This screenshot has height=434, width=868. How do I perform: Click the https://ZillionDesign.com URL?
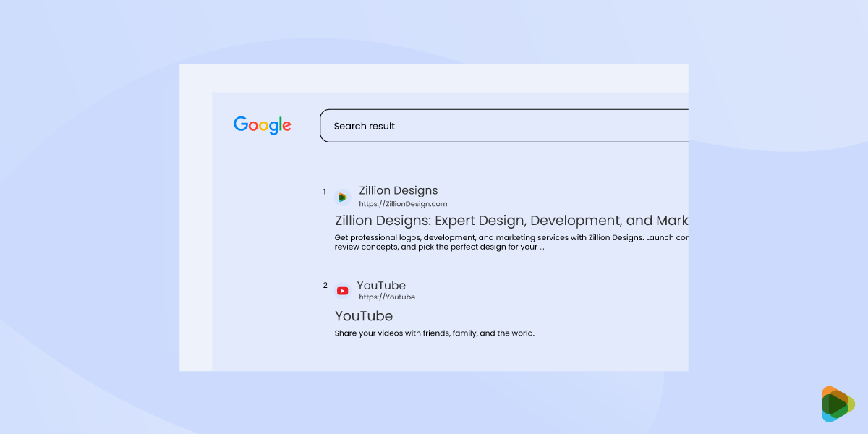(404, 204)
